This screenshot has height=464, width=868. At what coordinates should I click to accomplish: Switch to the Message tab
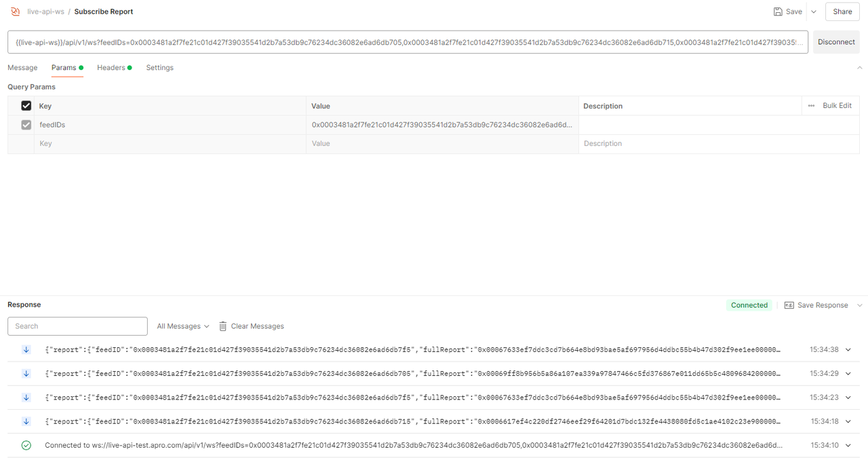pos(22,68)
